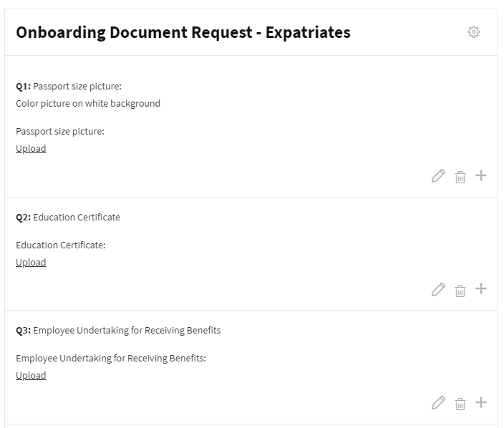Edit Q3 Employee Undertaking question

tap(438, 403)
